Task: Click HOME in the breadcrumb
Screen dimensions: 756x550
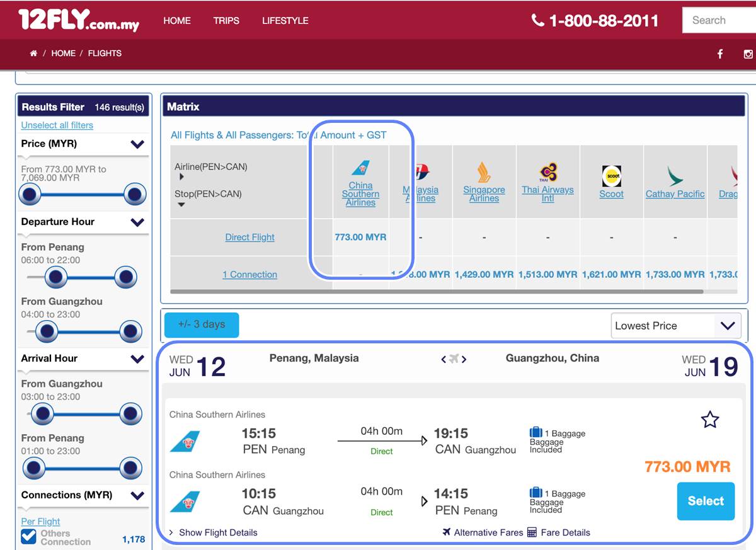Action: coord(64,54)
